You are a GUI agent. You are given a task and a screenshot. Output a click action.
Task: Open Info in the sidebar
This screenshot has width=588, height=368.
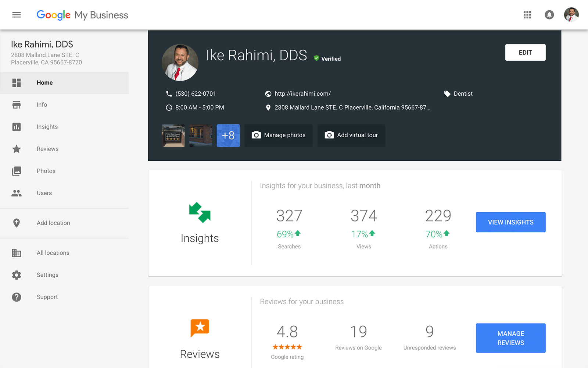(x=64, y=105)
